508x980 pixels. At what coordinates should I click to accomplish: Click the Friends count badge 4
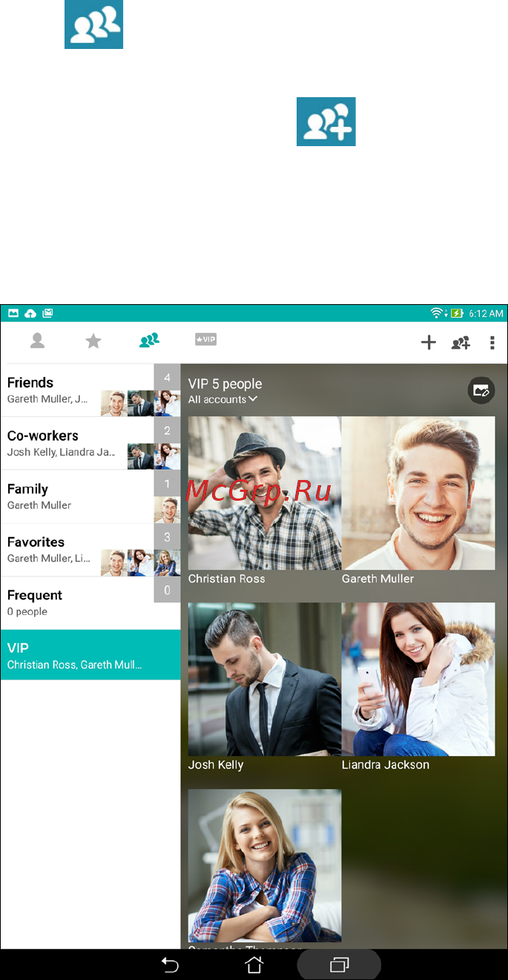167,378
